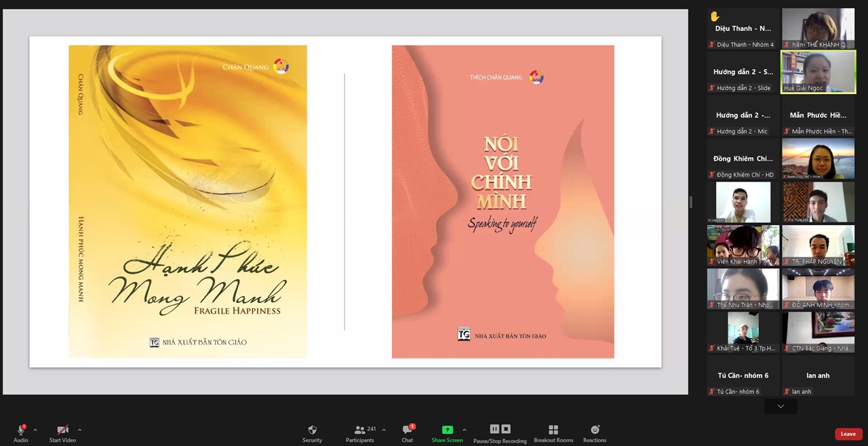Click the gallery panel divider handle
868x446 pixels.
pos(690,202)
